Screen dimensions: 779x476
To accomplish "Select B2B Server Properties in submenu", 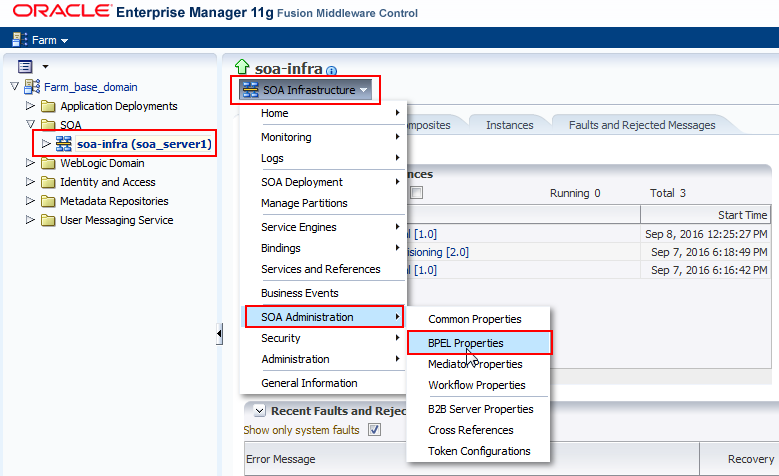I will coord(480,409).
